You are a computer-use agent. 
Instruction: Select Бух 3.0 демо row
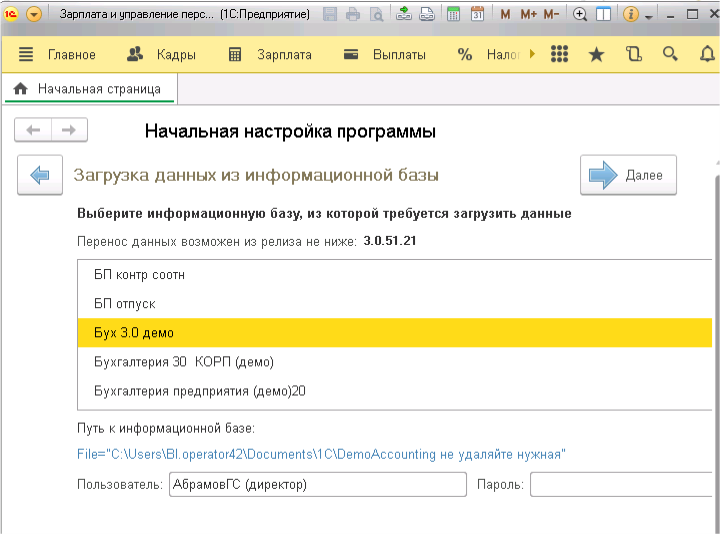point(395,333)
